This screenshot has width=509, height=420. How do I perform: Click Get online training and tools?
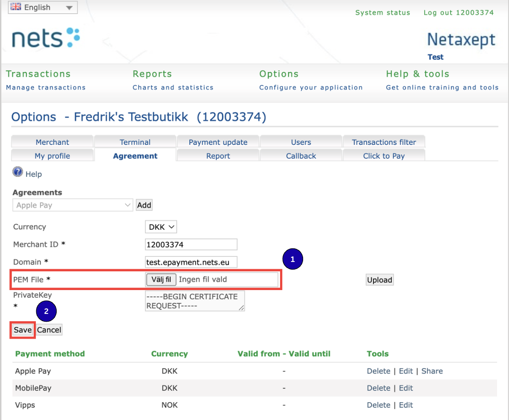click(x=442, y=88)
